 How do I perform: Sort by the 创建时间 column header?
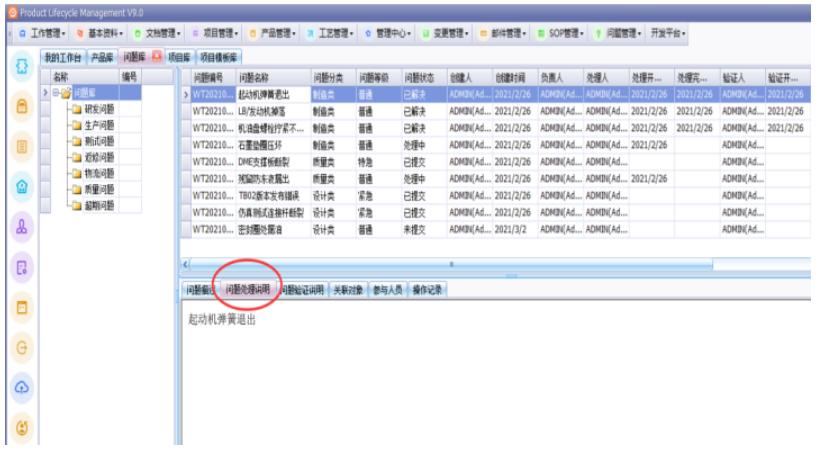pos(515,78)
